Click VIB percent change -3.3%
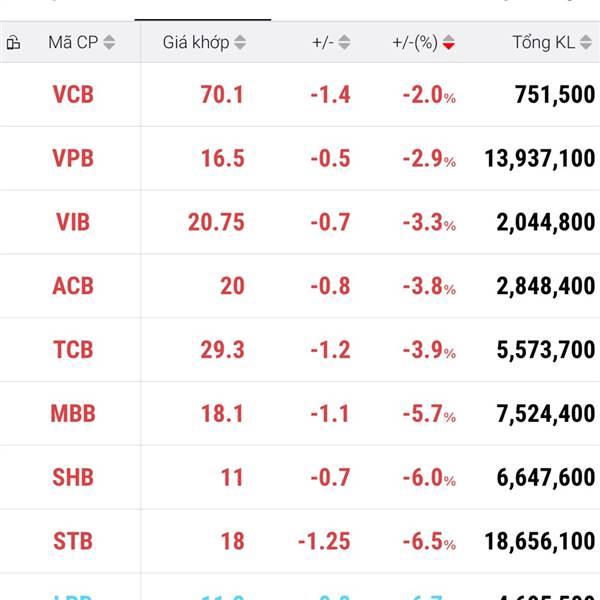Screen dimensions: 600x600 click(429, 222)
